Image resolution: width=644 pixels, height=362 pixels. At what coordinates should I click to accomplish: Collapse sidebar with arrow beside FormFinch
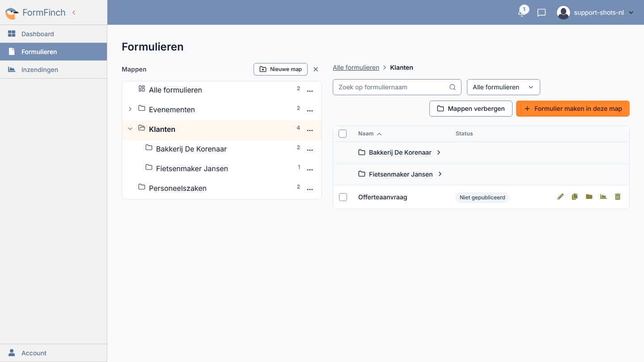click(74, 13)
